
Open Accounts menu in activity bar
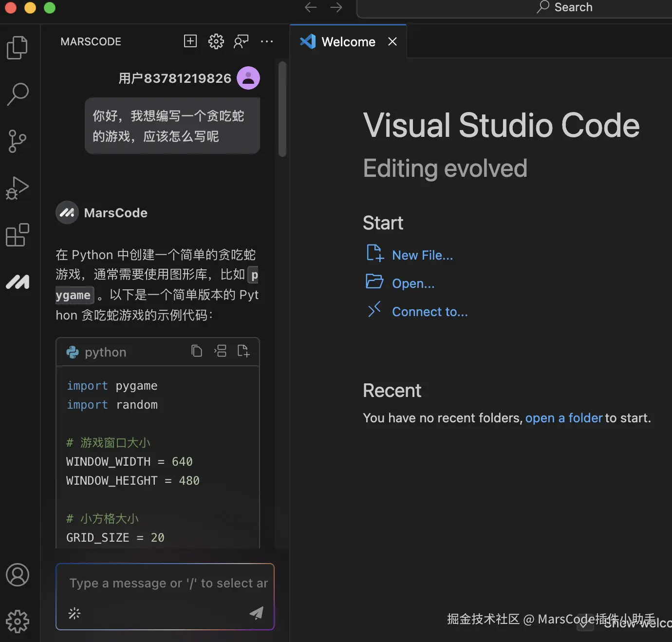[18, 575]
